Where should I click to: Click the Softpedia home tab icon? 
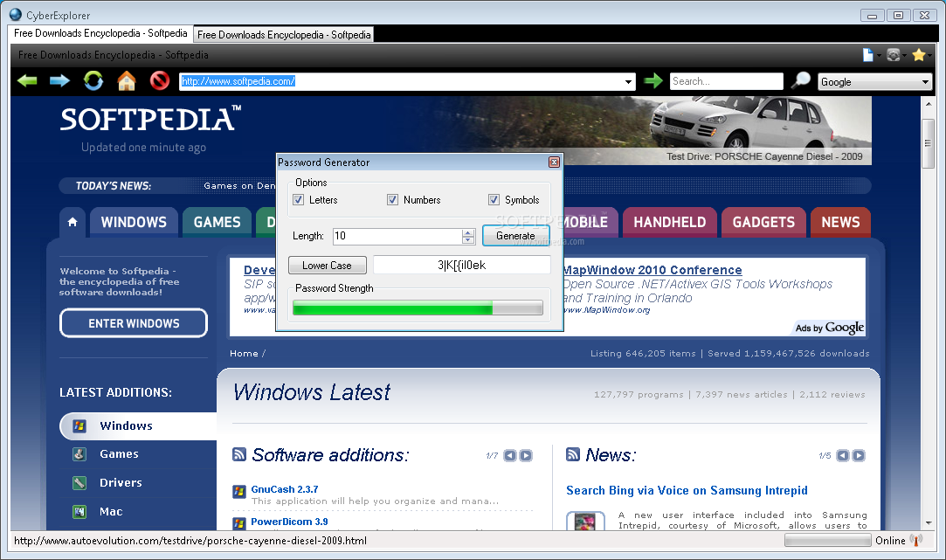tap(73, 222)
